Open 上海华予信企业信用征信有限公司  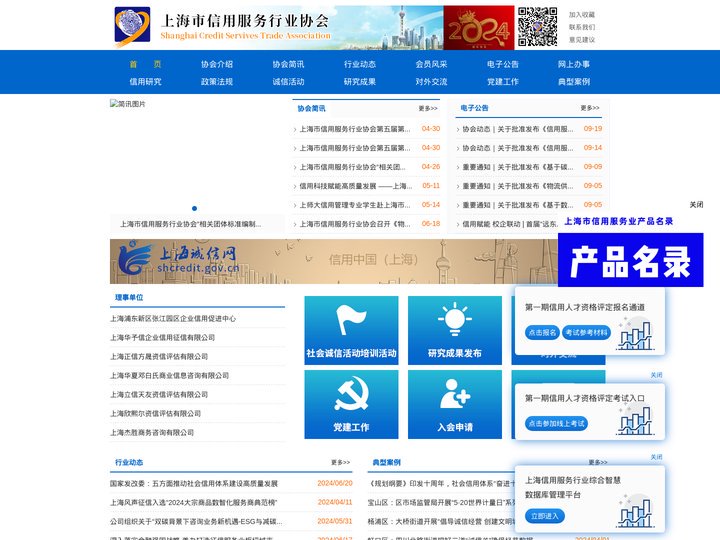coord(162,338)
